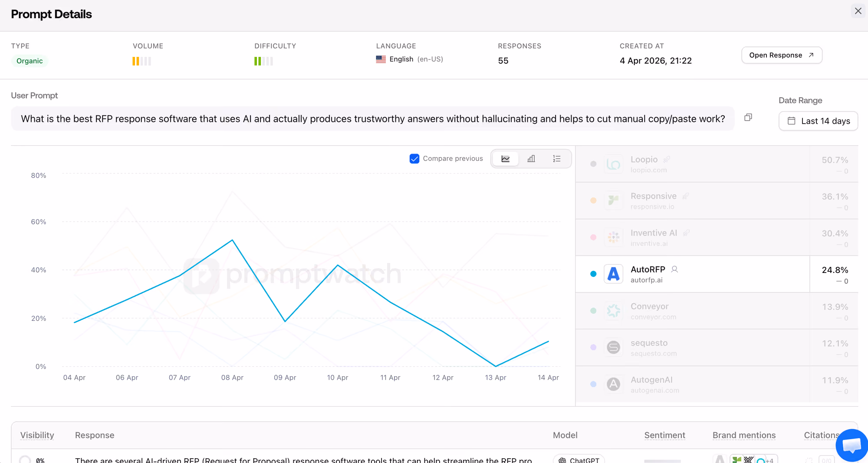Close the Prompt Details panel

click(x=858, y=11)
